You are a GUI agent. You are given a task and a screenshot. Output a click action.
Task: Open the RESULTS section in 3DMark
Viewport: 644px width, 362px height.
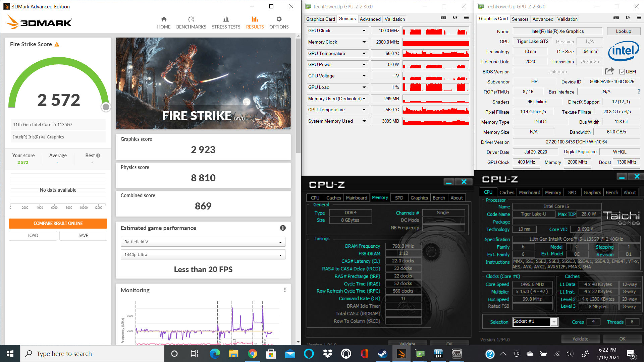[x=255, y=23]
